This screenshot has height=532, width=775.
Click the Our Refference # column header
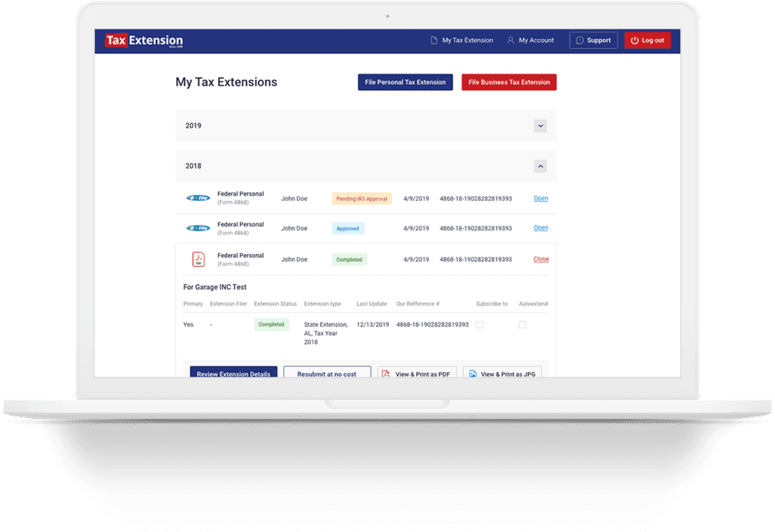pyautogui.click(x=418, y=303)
